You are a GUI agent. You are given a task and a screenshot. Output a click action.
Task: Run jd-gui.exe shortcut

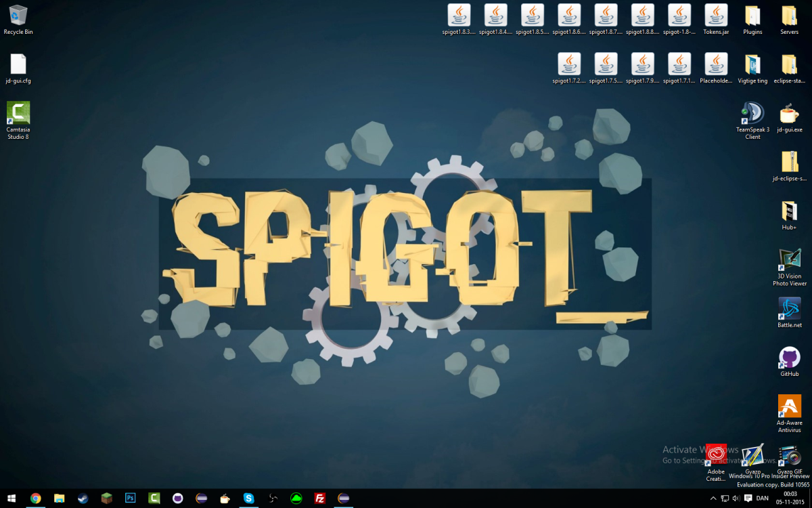click(789, 115)
